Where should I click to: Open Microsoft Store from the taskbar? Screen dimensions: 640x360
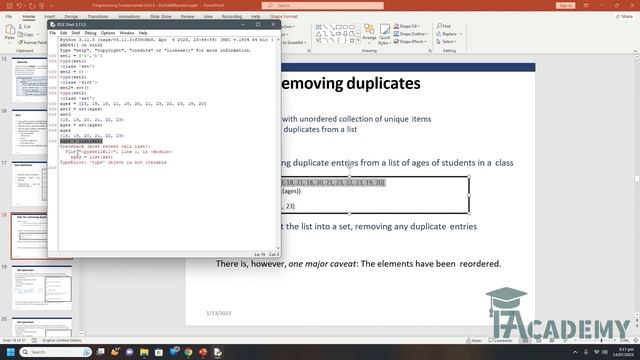159,352
